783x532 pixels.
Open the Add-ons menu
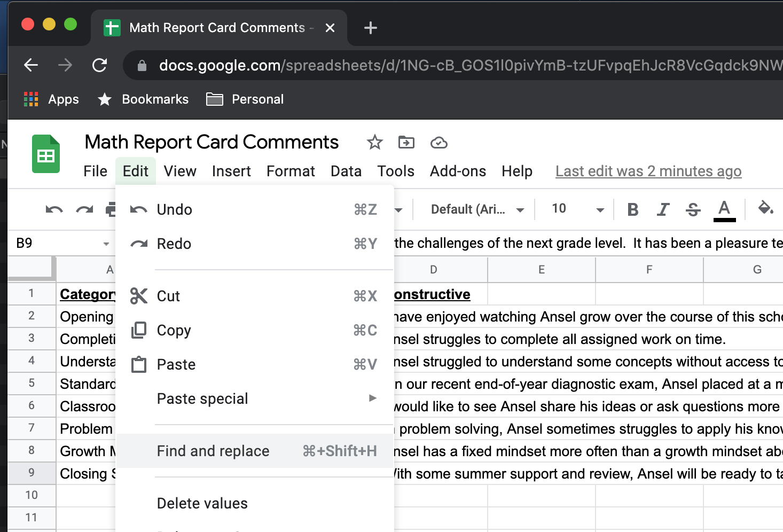click(x=458, y=171)
